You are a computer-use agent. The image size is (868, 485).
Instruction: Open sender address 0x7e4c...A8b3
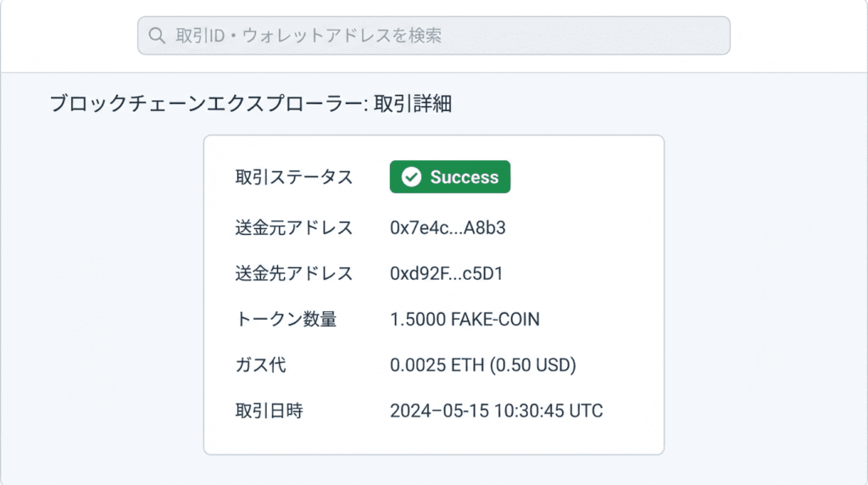click(448, 227)
